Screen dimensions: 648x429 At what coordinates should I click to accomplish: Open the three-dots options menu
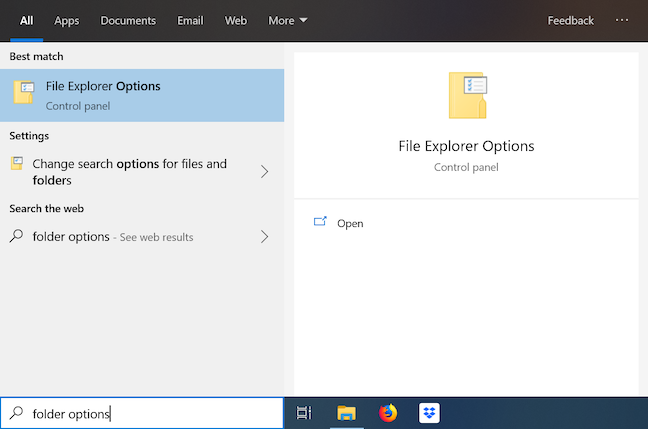(x=622, y=20)
